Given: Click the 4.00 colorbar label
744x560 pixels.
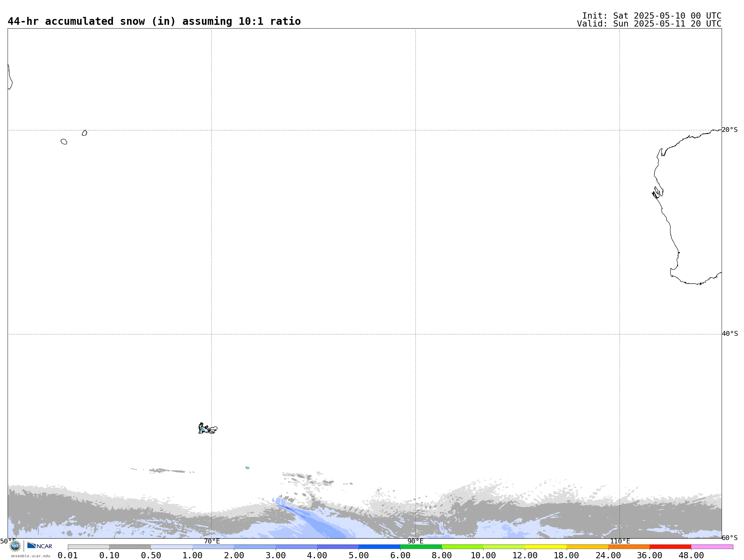Looking at the screenshot, I should coord(317,556).
